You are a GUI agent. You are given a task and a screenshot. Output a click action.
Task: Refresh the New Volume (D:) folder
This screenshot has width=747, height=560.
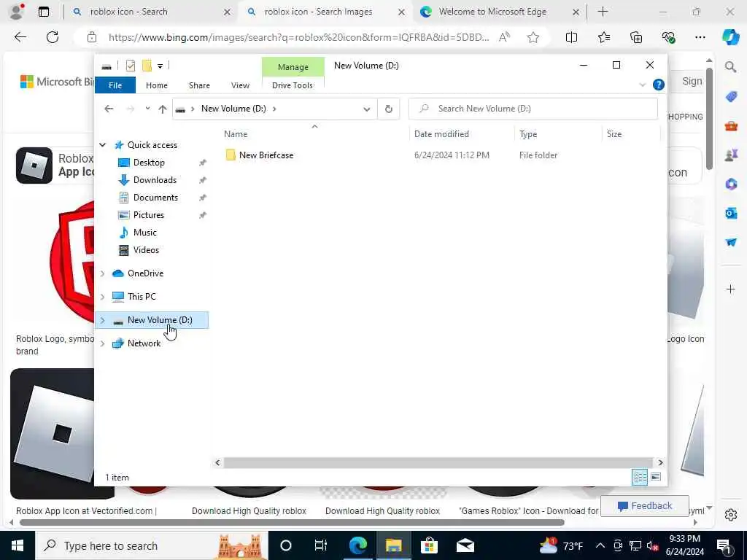pyautogui.click(x=389, y=109)
